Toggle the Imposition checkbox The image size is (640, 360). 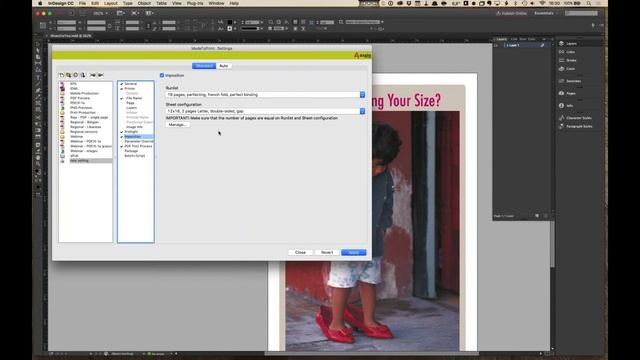[x=162, y=75]
